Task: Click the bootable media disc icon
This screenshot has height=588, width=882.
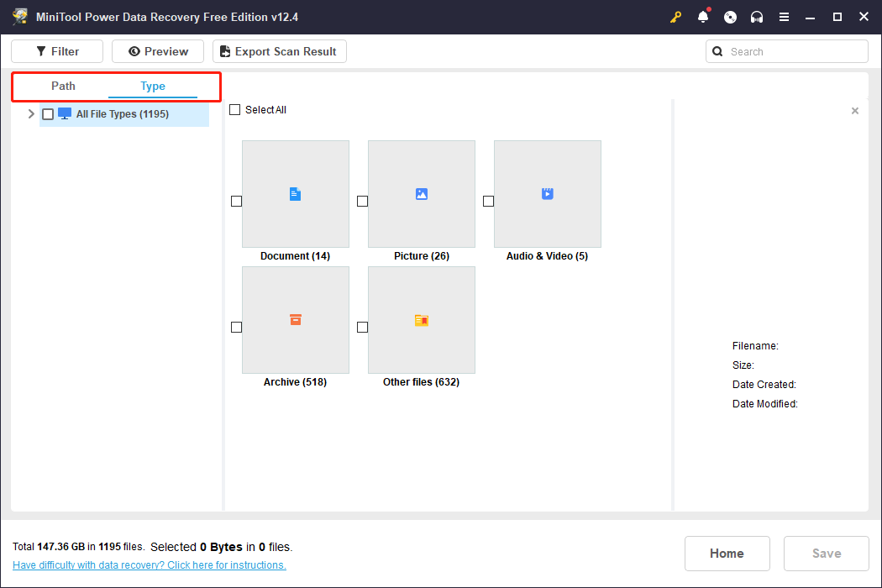Action: pos(730,17)
